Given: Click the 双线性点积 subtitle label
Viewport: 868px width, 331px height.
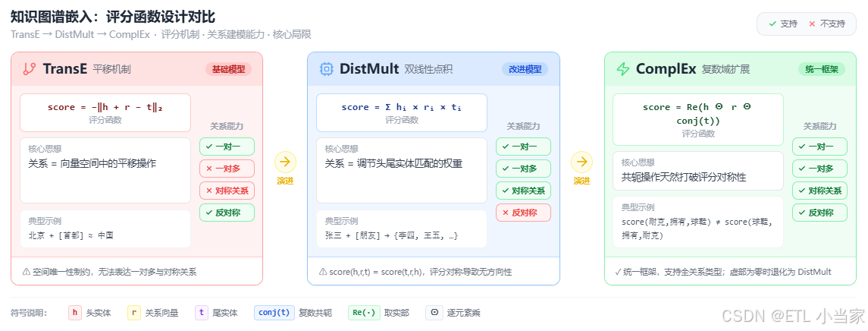Looking at the screenshot, I should point(428,69).
